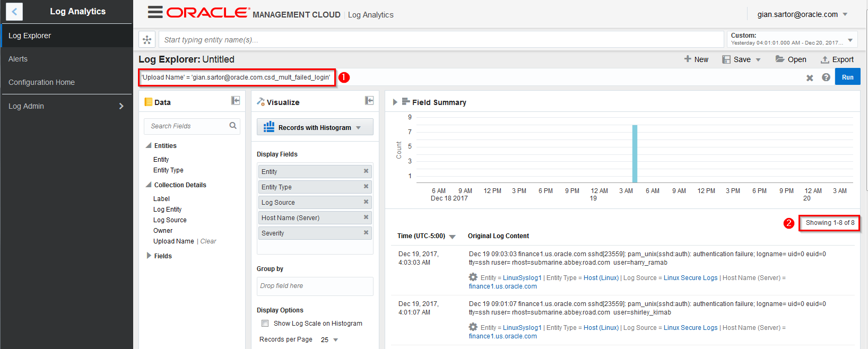Expand the Field Summary panel
Viewport: 868px width, 349px height.
(x=395, y=102)
